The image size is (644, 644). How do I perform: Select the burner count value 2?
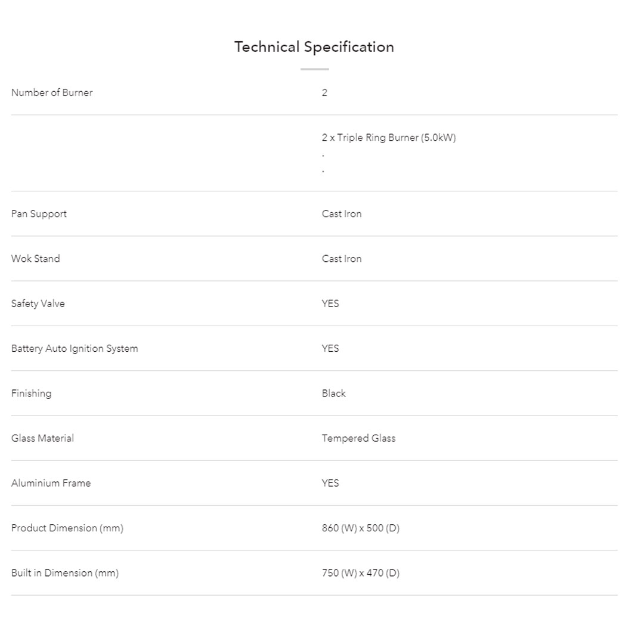(x=324, y=92)
